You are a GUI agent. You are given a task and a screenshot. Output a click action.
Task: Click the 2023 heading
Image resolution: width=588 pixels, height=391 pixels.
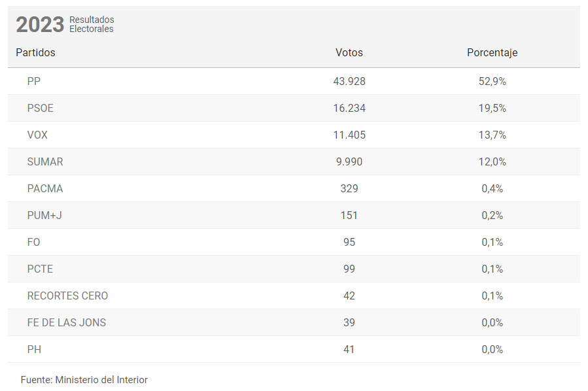pyautogui.click(x=40, y=25)
